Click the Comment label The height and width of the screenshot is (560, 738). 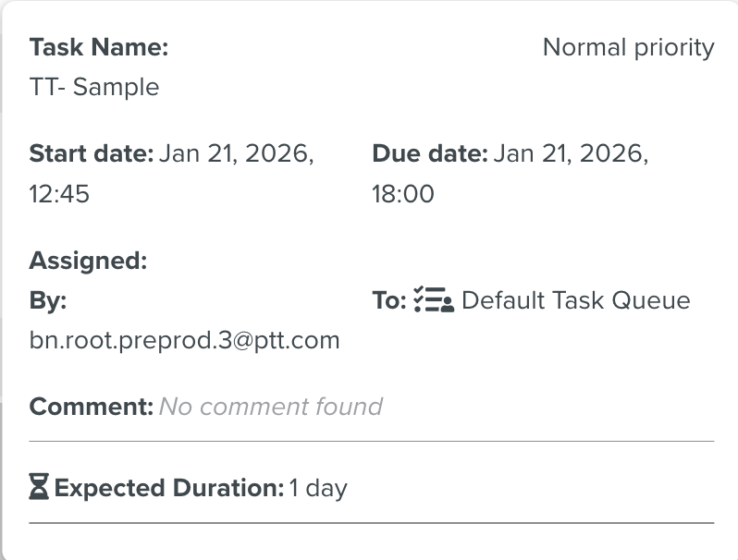click(x=91, y=407)
